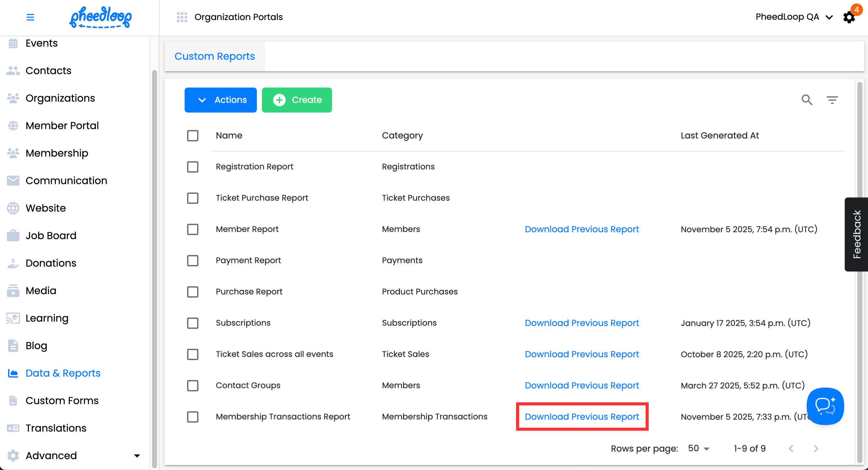868x470 pixels.
Task: Select the Membership Transactions Report checkbox
Action: pos(193,417)
